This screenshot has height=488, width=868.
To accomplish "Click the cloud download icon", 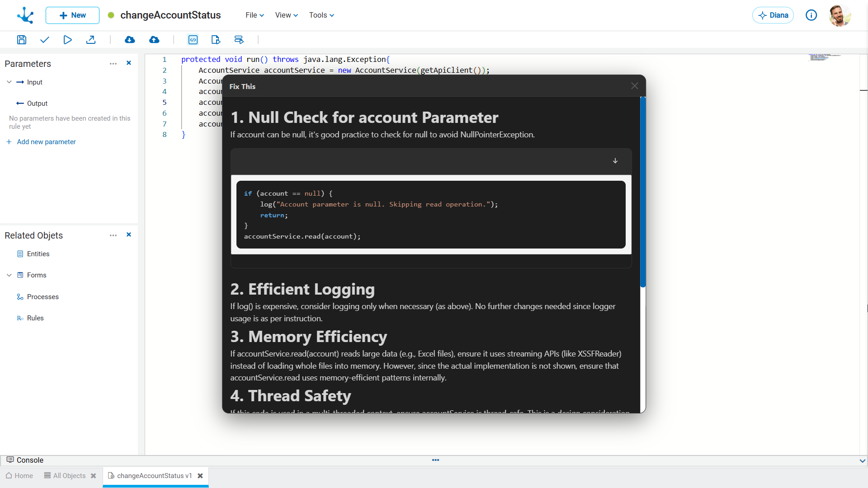I will tap(130, 40).
